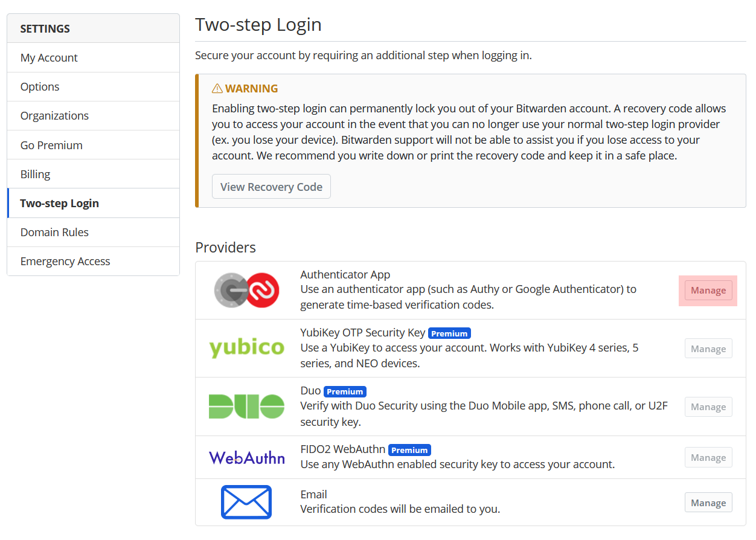Image resolution: width=756 pixels, height=540 pixels.
Task: Click the Premium badge beside Duo
Action: pos(345,391)
